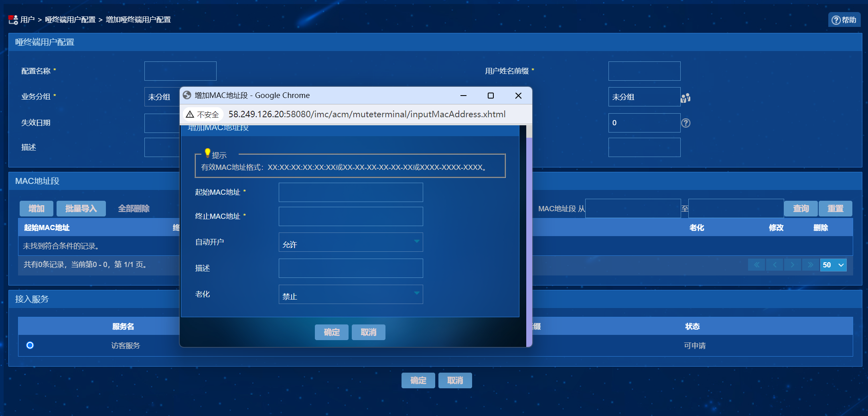Click 取消 in the MAC address popup

click(x=369, y=332)
